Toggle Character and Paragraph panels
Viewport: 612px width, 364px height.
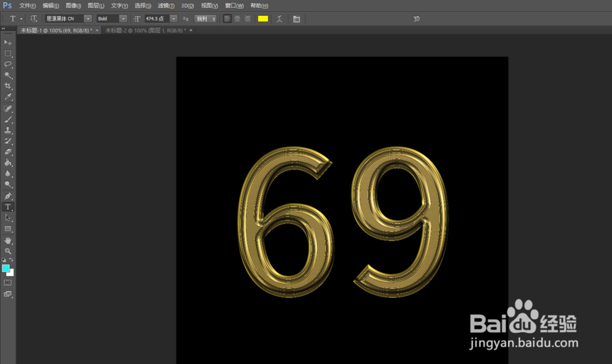297,19
